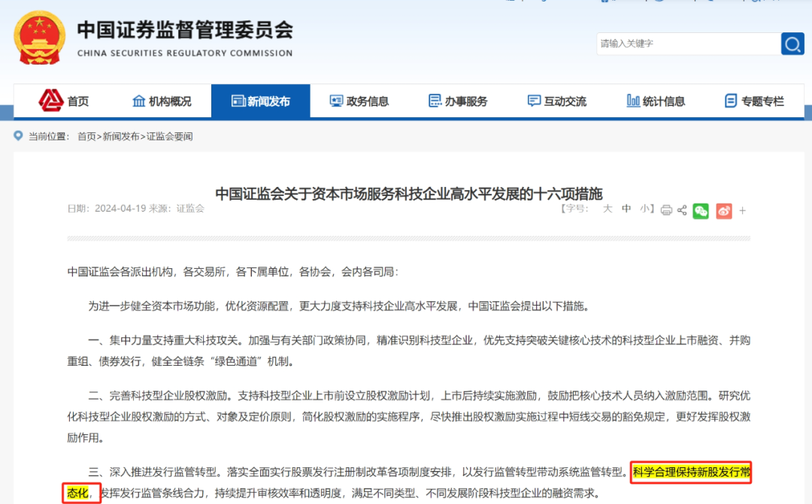
Task: Select small font size 小 for the article
Action: [644, 210]
